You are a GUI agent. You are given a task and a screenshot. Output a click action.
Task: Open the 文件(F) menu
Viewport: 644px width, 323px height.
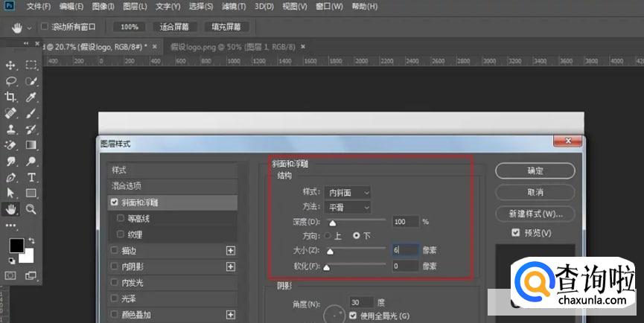tap(39, 6)
